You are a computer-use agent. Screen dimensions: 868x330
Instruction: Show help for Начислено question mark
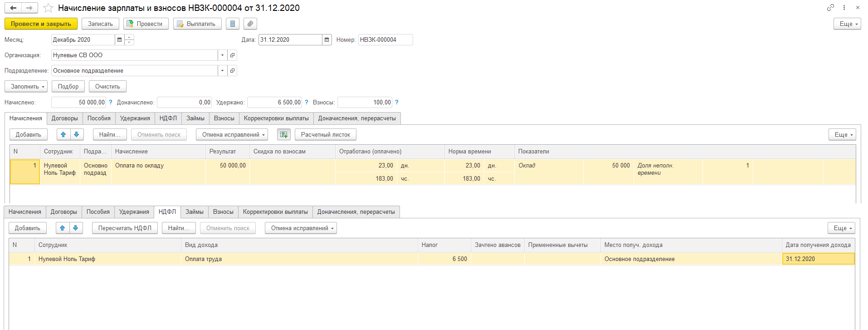[110, 103]
